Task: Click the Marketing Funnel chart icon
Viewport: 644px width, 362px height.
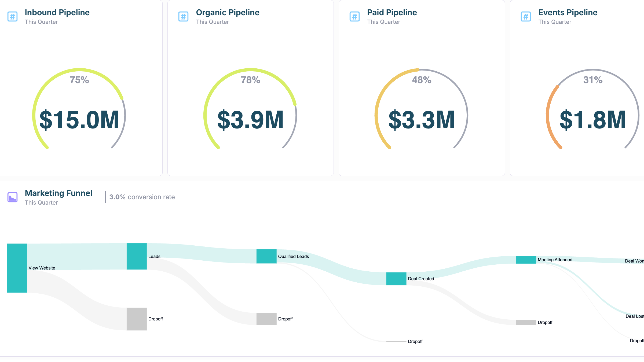Action: [12, 197]
